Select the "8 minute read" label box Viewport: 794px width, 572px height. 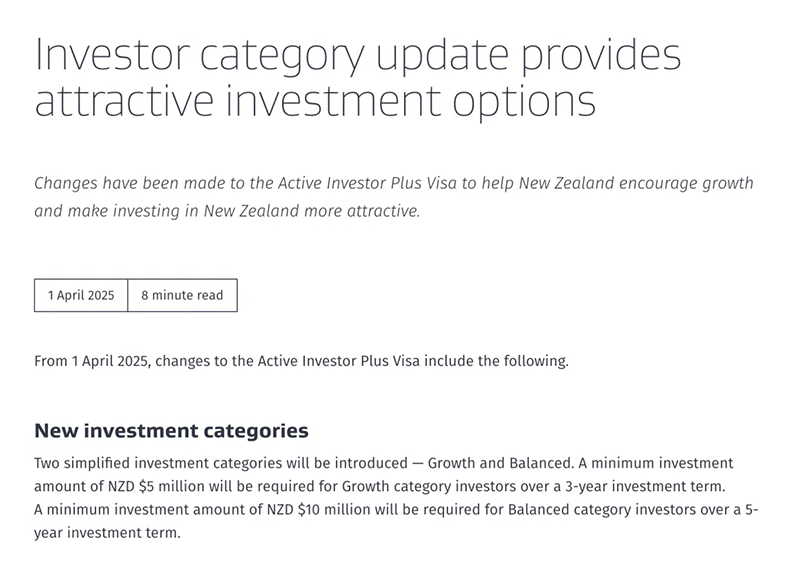coord(182,295)
